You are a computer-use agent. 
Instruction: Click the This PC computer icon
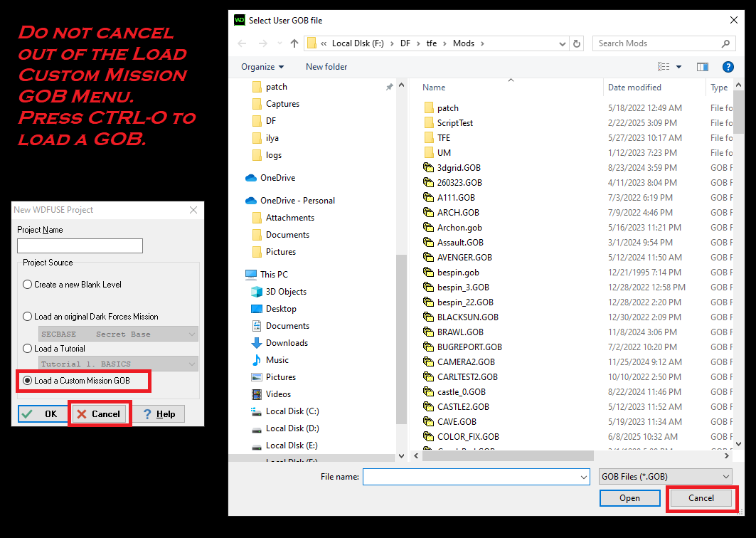coord(251,274)
